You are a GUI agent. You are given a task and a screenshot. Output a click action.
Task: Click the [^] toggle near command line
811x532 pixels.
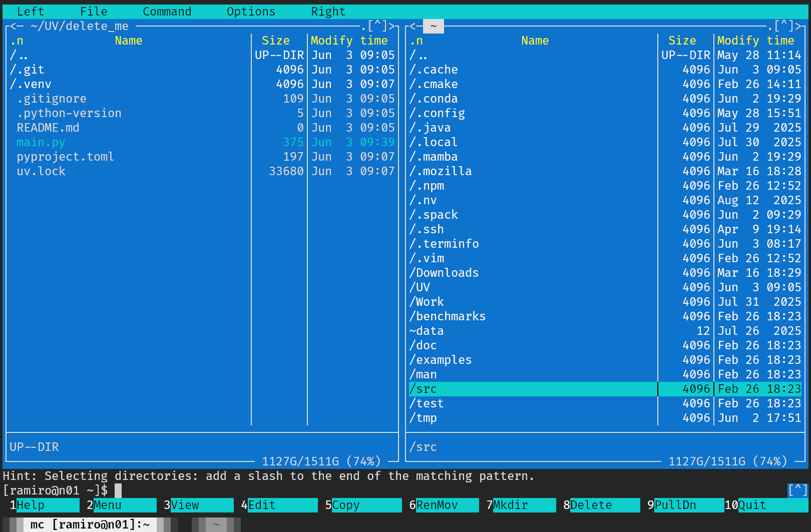tap(797, 490)
